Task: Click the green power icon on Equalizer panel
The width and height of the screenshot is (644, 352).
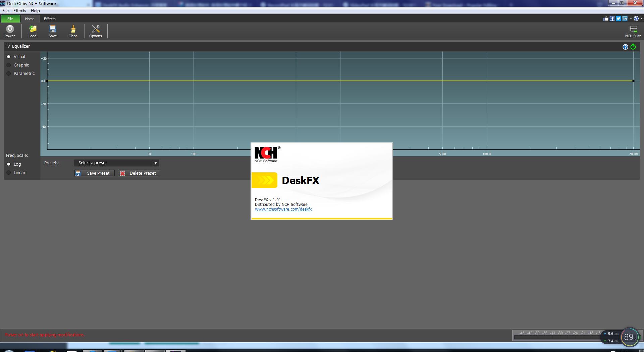Action: [x=633, y=47]
